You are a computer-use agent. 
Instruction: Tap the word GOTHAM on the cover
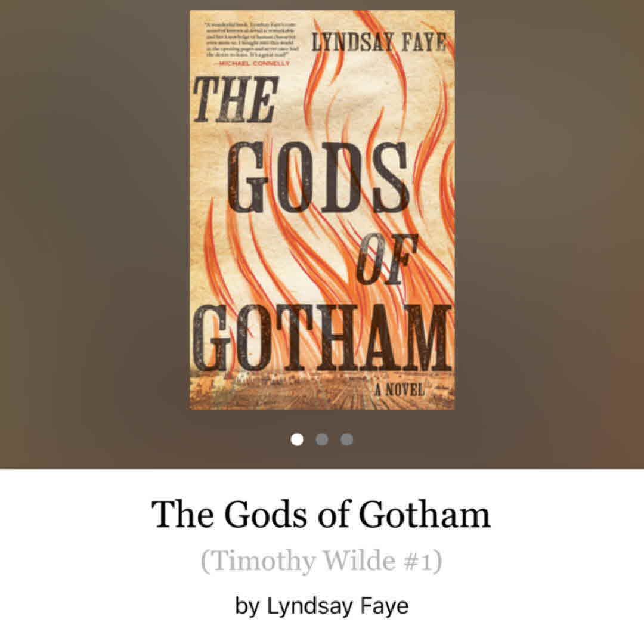coord(322,338)
